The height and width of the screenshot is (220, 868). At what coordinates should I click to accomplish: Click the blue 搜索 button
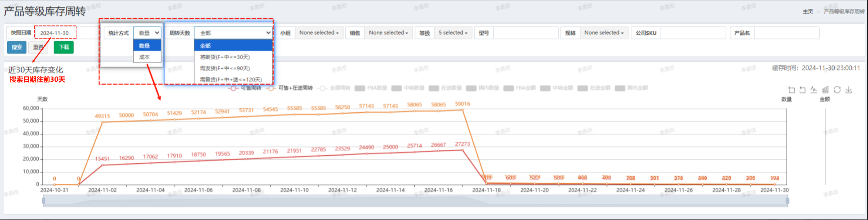(x=17, y=47)
